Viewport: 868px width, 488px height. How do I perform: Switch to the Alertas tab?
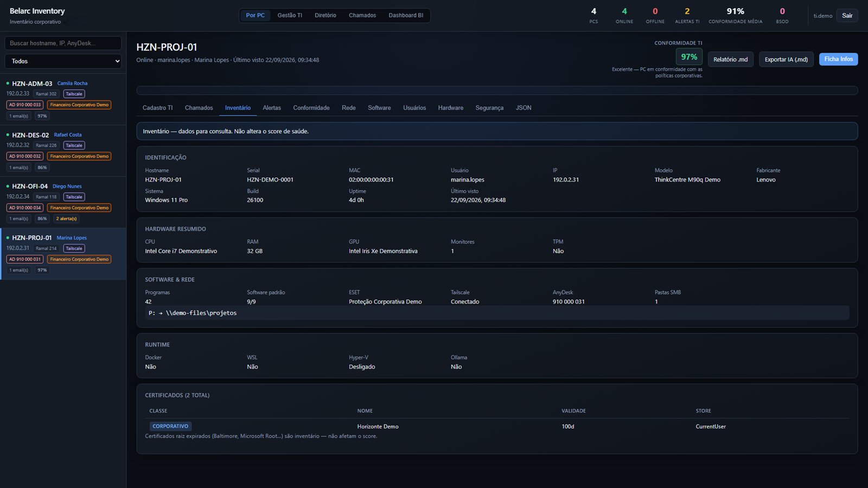pos(272,108)
